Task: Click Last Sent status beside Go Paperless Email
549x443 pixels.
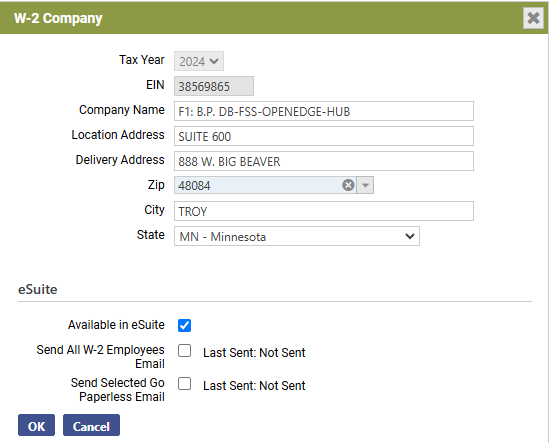Action: click(254, 386)
